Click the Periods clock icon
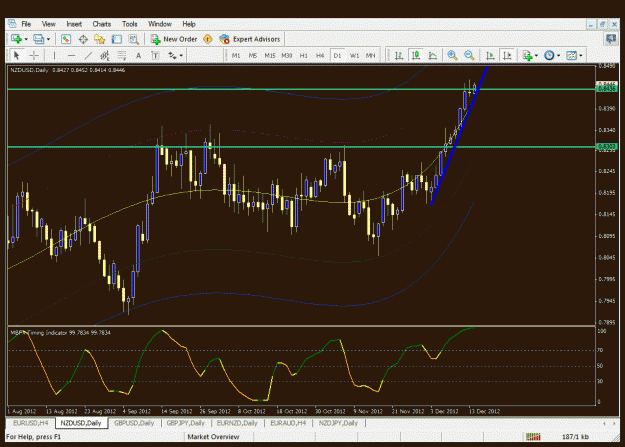This screenshot has height=447, width=625. (x=549, y=55)
